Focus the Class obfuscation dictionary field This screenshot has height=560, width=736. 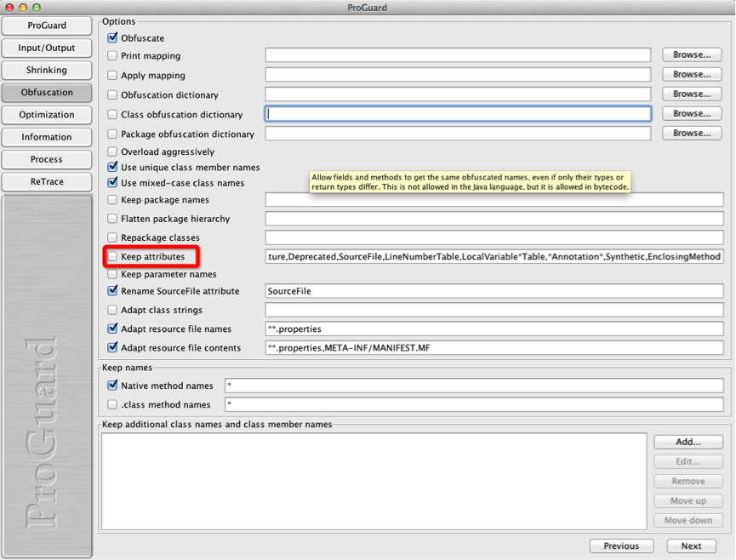(x=458, y=113)
